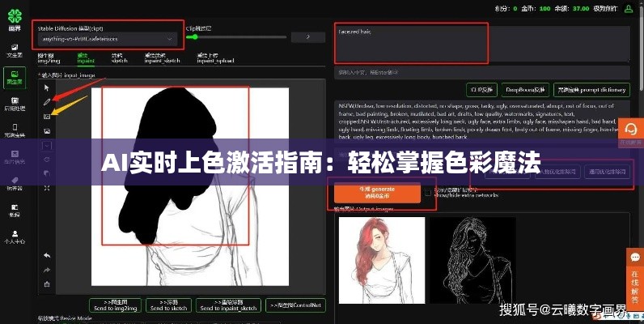Toggle show/hide extra networks checkbox
The width and height of the screenshot is (644, 324).
coord(428,192)
